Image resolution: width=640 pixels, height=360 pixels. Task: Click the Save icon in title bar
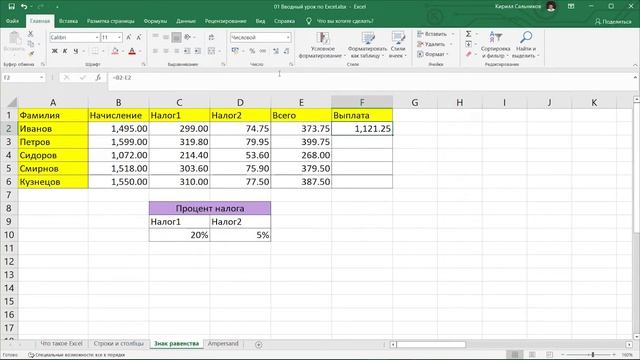coord(11,7)
